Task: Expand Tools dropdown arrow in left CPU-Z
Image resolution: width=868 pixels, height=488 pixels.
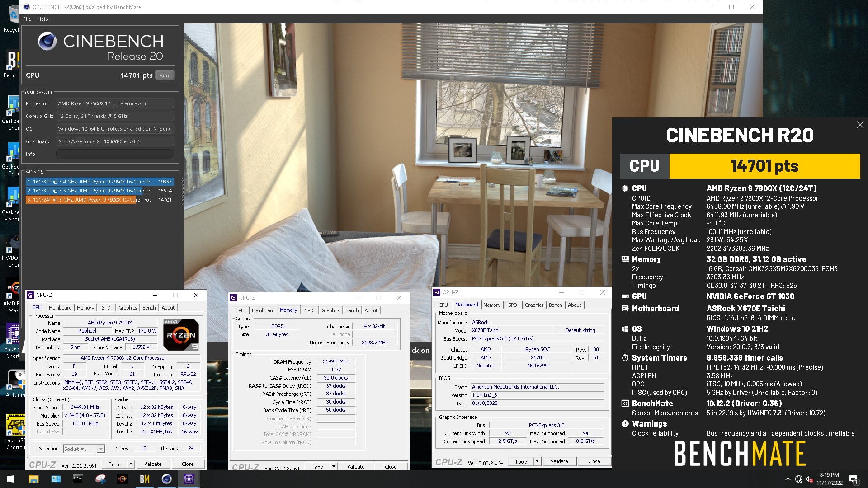Action: 131,464
